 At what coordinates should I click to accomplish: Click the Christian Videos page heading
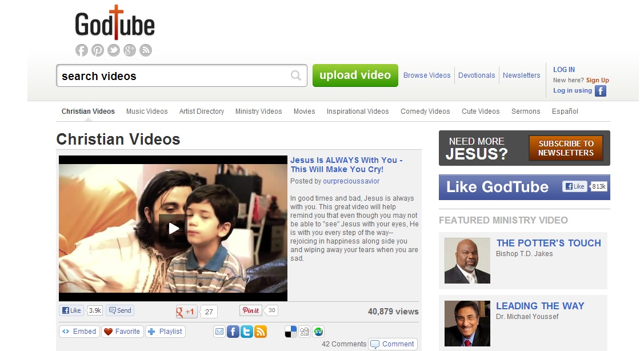118,139
